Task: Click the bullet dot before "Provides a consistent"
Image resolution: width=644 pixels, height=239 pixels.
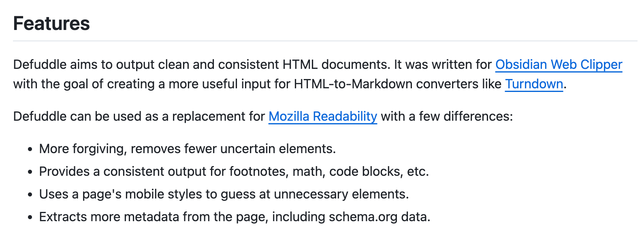Action: [x=30, y=172]
